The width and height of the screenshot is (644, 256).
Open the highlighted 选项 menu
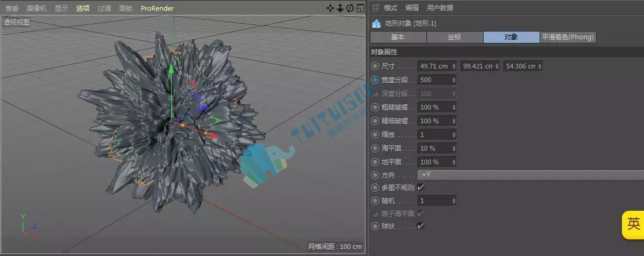[83, 8]
